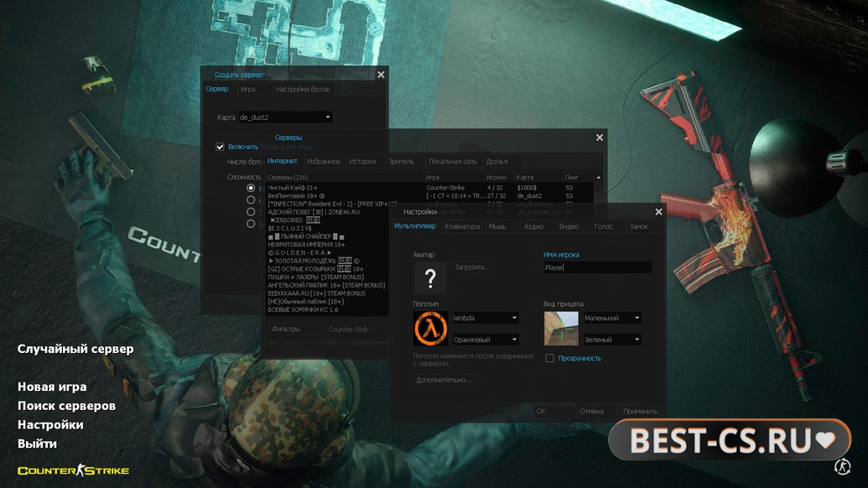The height and width of the screenshot is (488, 868).
Task: Select the server row $E X C L U Z I V$
Action: click(x=328, y=228)
